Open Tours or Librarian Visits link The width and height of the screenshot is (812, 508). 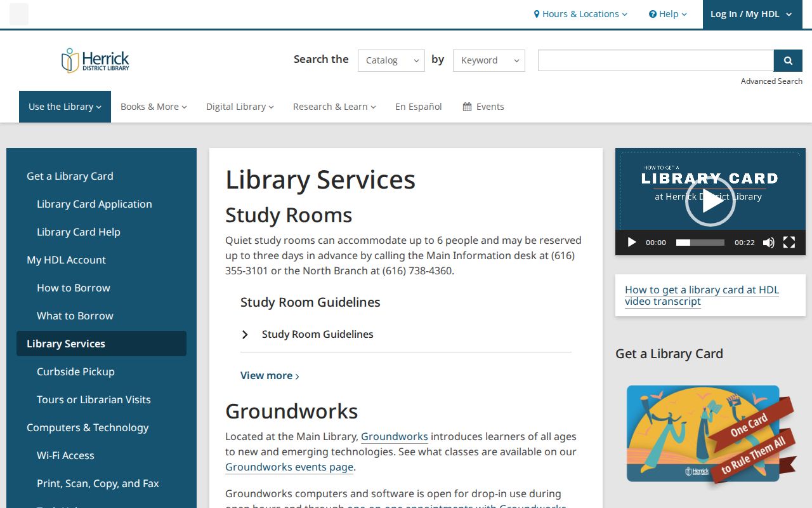click(x=94, y=399)
